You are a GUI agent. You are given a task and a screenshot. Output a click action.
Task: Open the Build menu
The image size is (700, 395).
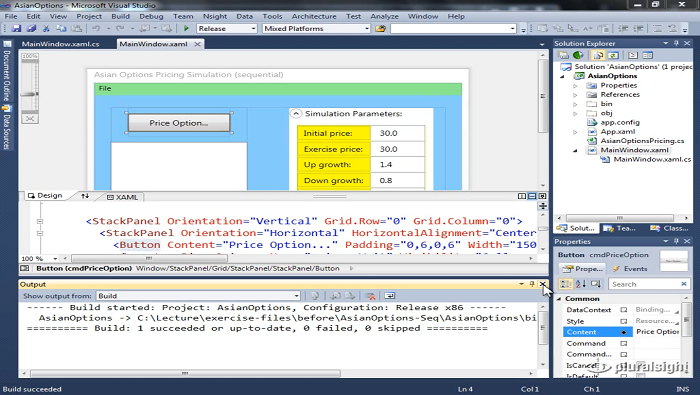click(x=121, y=16)
